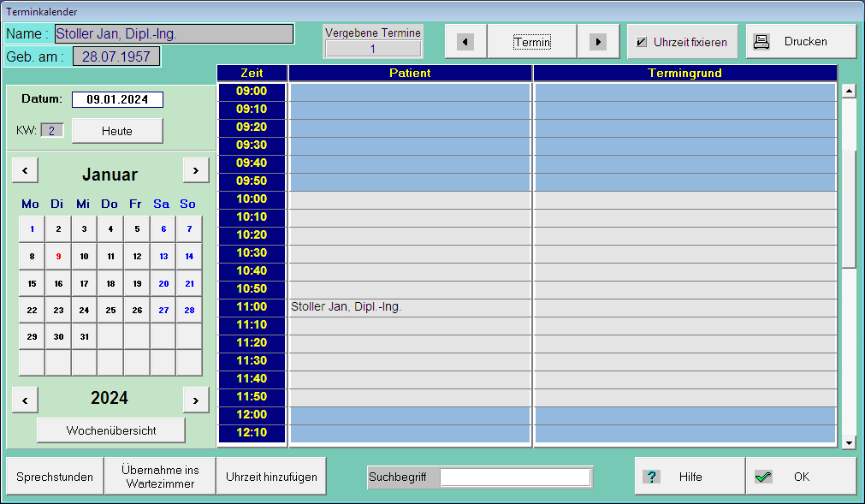Go to previous year beside 2024

click(x=25, y=399)
